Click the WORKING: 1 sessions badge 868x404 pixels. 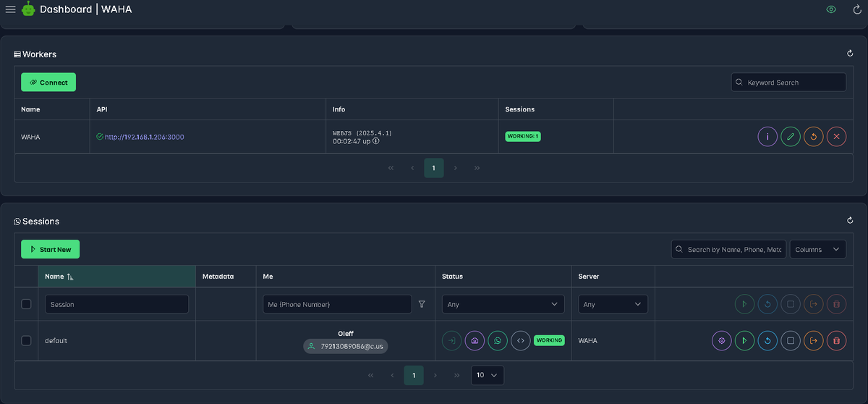tap(523, 136)
